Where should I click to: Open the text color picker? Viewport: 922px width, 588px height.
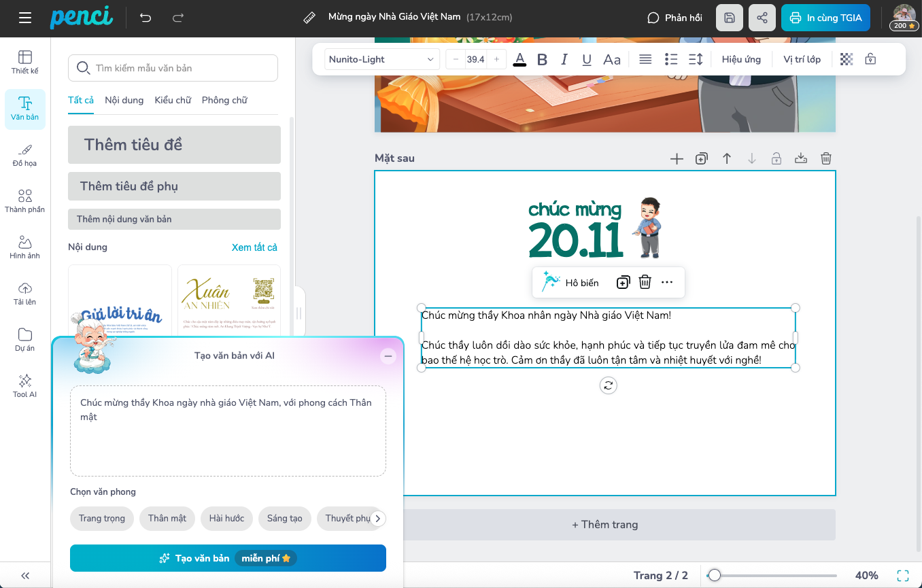[519, 59]
